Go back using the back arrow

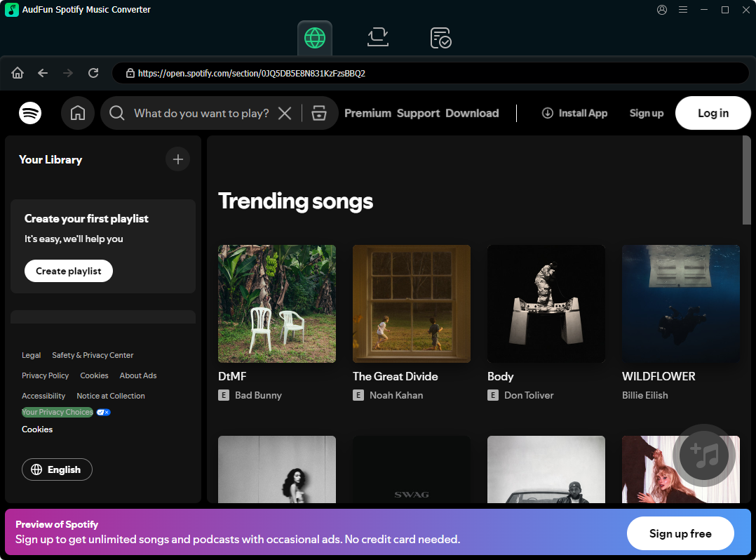tap(43, 73)
